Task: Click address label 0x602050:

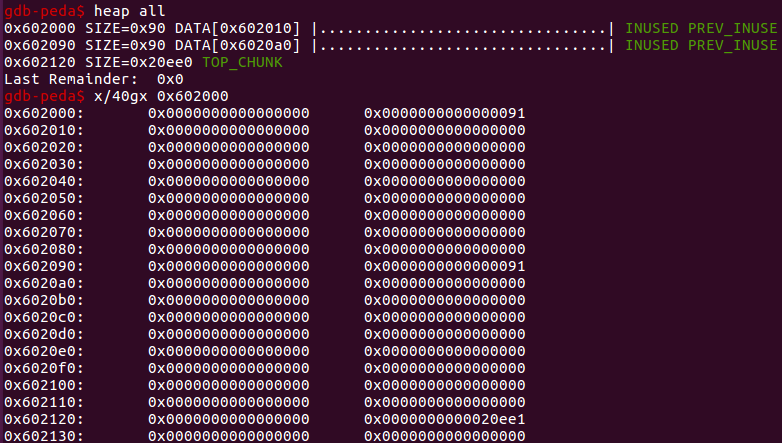Action: tap(44, 198)
